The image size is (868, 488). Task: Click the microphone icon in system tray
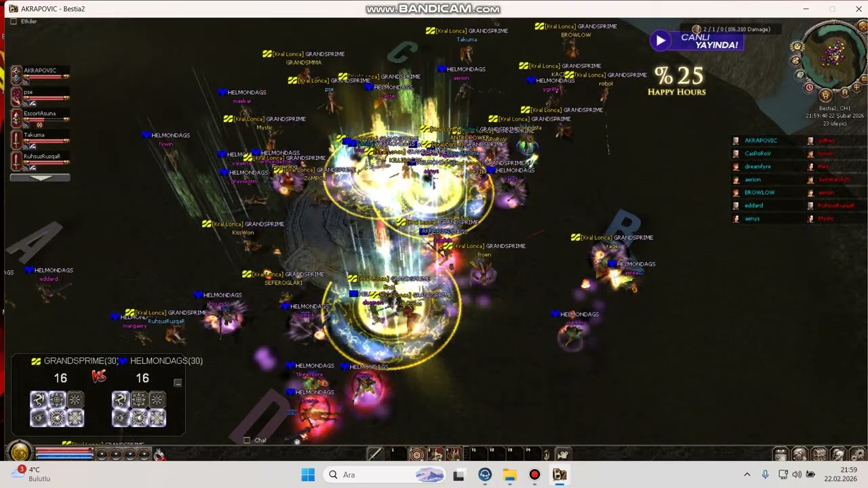[765, 474]
